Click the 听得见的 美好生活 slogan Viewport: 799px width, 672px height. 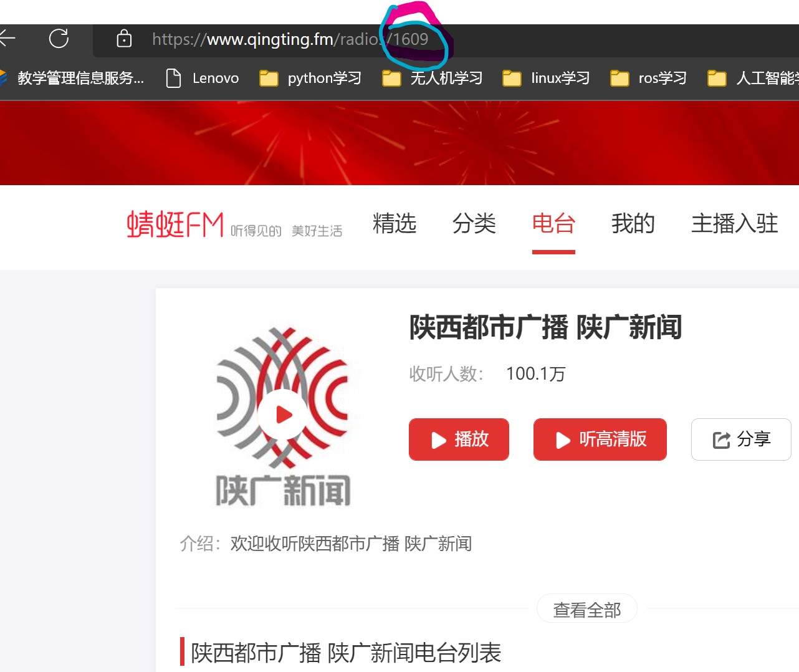pos(286,231)
